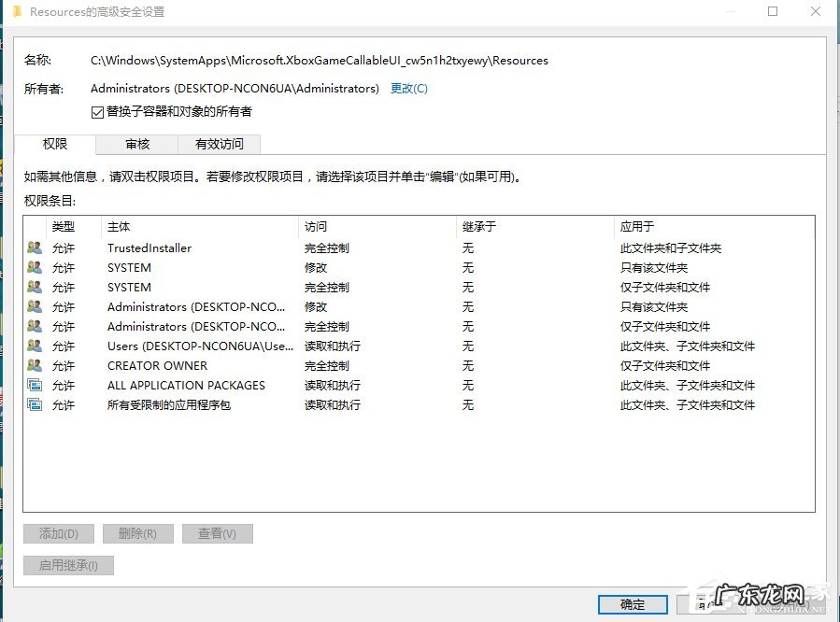Viewport: 840px width, 622px height.
Task: Toggle the 替换子容器和对象的所有者 checkbox
Action: 98,110
